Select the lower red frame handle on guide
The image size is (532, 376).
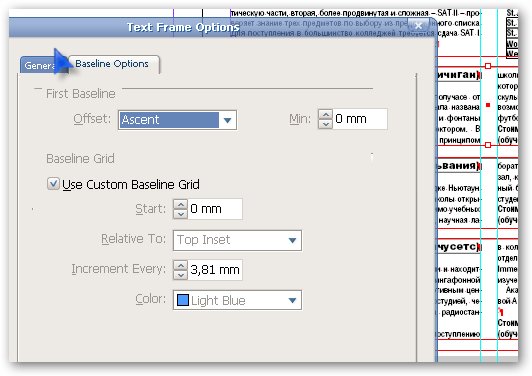[x=488, y=145]
